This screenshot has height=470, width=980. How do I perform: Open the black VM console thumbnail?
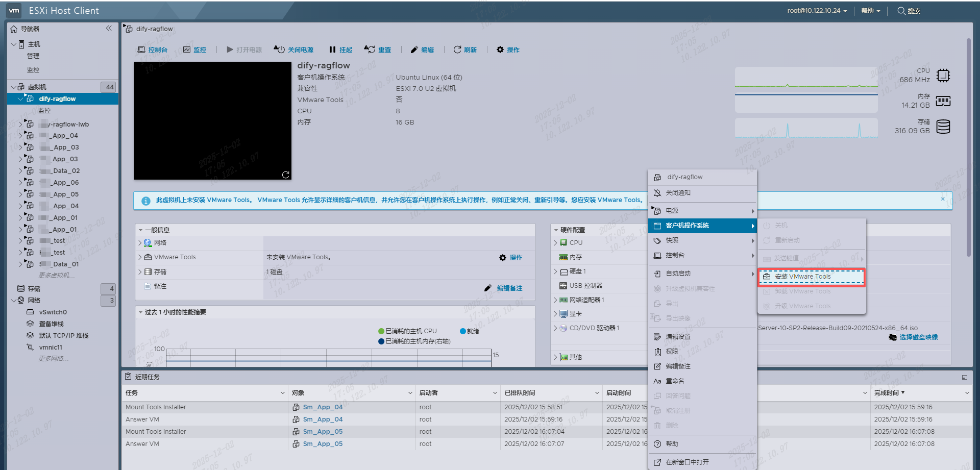click(212, 120)
